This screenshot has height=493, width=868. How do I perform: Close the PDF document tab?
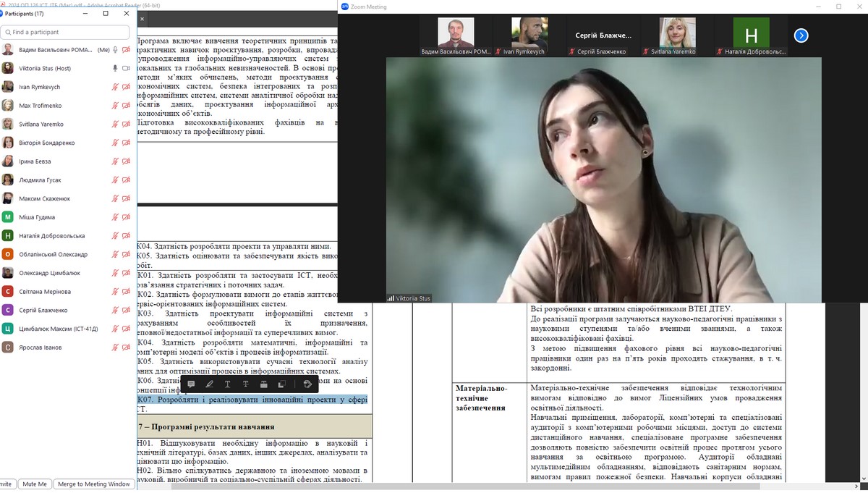pos(142,19)
